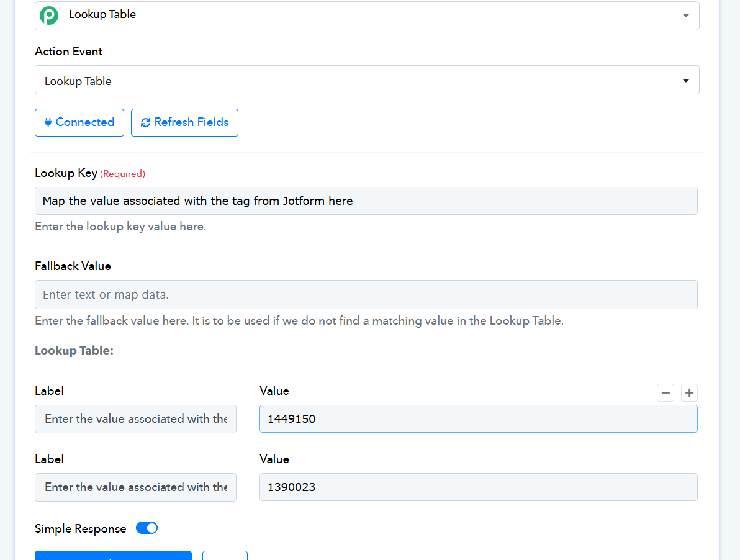Disable the Simple Response toggle

pyautogui.click(x=147, y=528)
